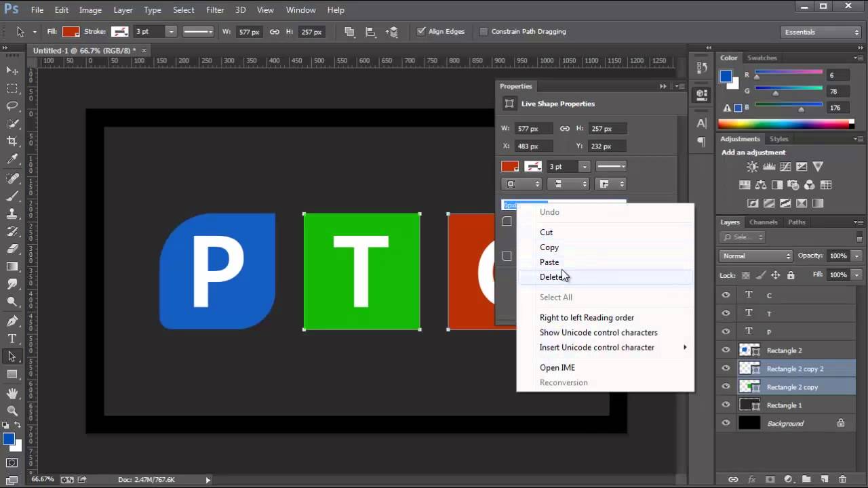Add a Photo Filter adjustment
The image size is (868, 488).
click(793, 184)
